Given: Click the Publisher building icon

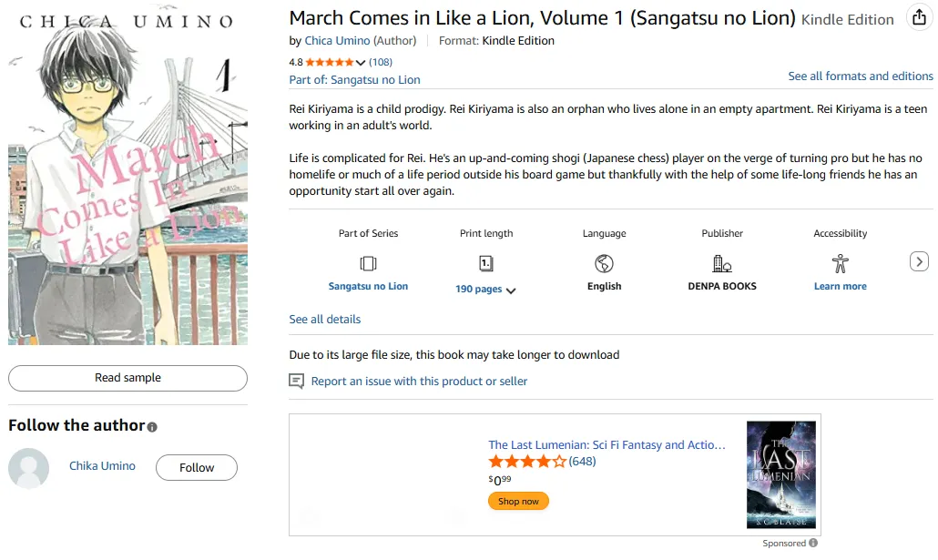Looking at the screenshot, I should (x=722, y=264).
